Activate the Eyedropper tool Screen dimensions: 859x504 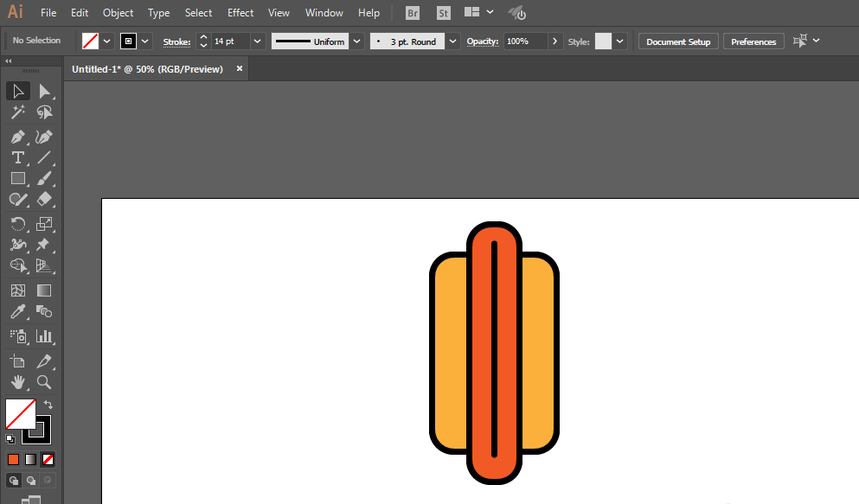click(17, 313)
